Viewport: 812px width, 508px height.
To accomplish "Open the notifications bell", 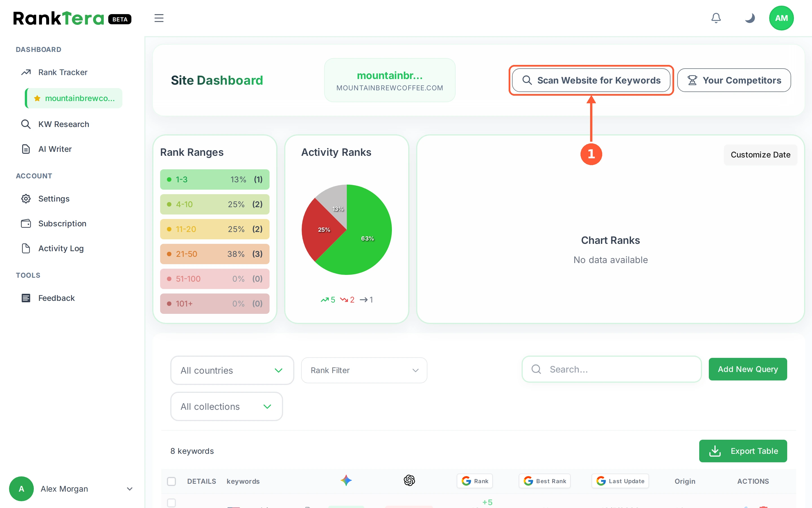I will 716,18.
